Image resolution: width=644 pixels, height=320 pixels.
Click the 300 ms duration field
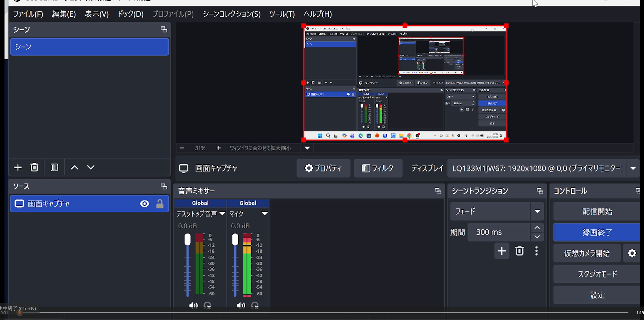[x=499, y=232]
